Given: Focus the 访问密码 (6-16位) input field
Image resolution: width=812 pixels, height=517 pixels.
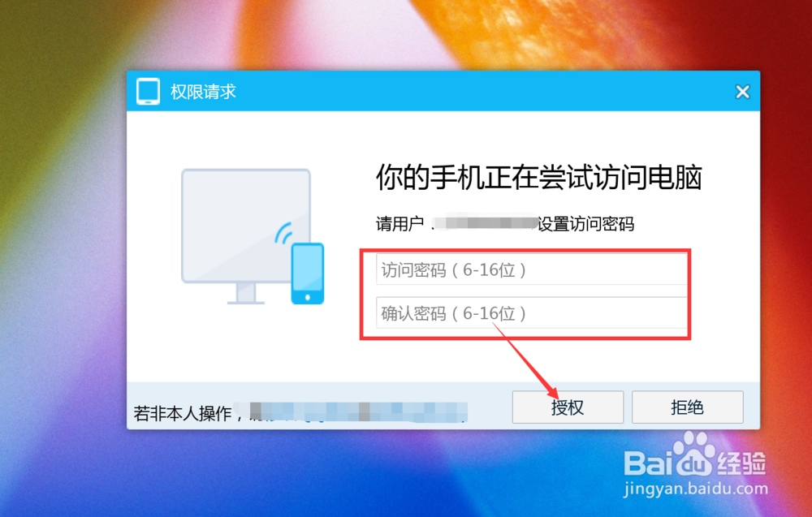Looking at the screenshot, I should click(x=532, y=269).
